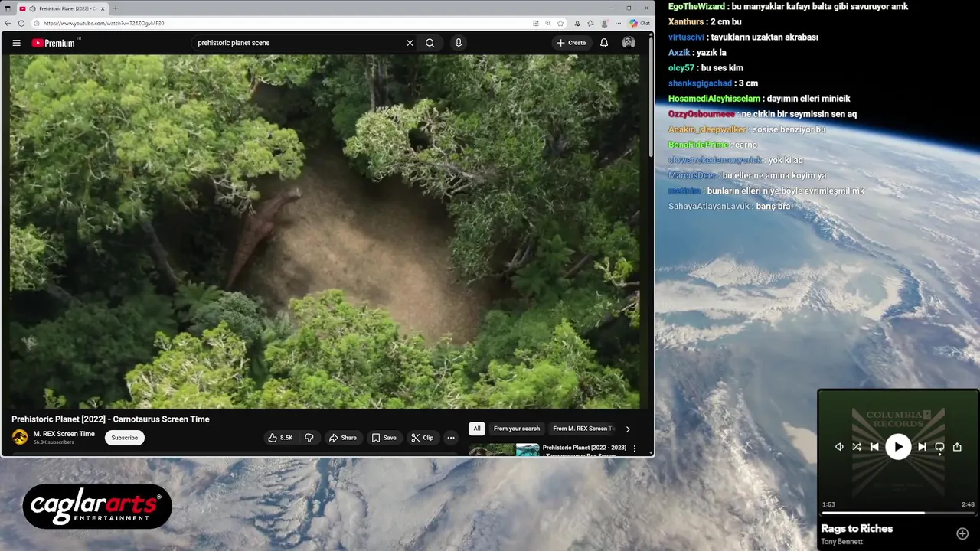
Task: Save the video to a playlist
Action: pyautogui.click(x=384, y=438)
